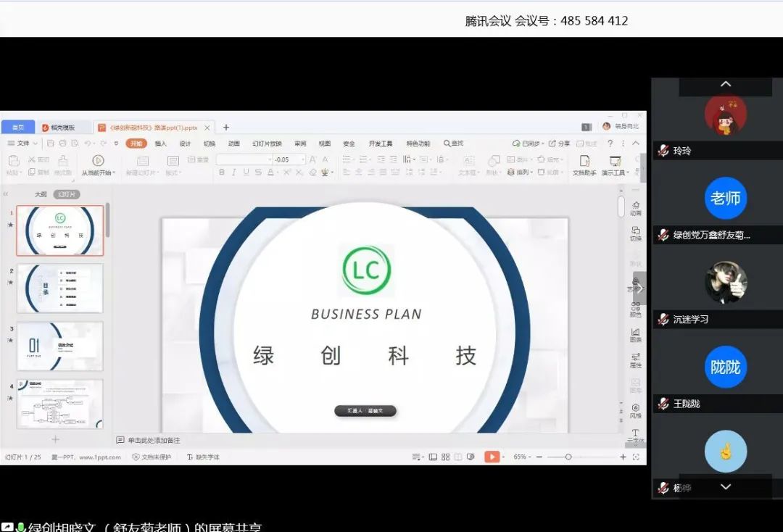The width and height of the screenshot is (783, 532).
Task: Open the 特色功能 special features tab
Action: click(418, 144)
